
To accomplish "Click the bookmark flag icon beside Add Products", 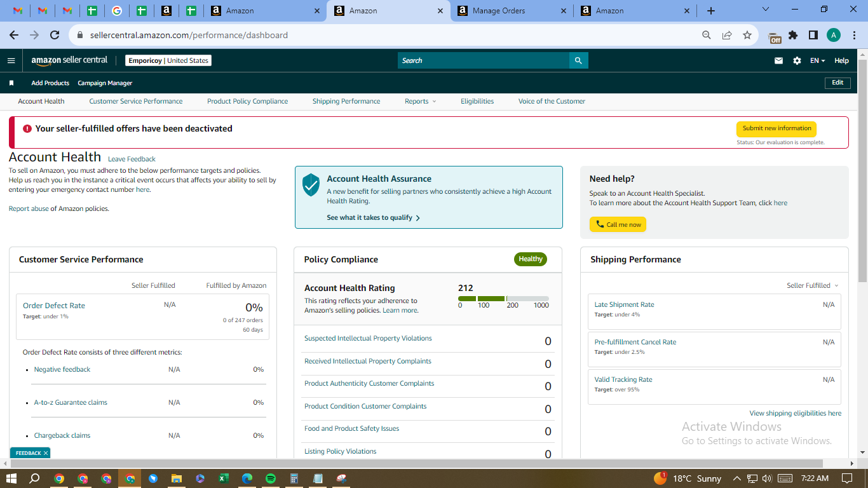I will tap(11, 83).
